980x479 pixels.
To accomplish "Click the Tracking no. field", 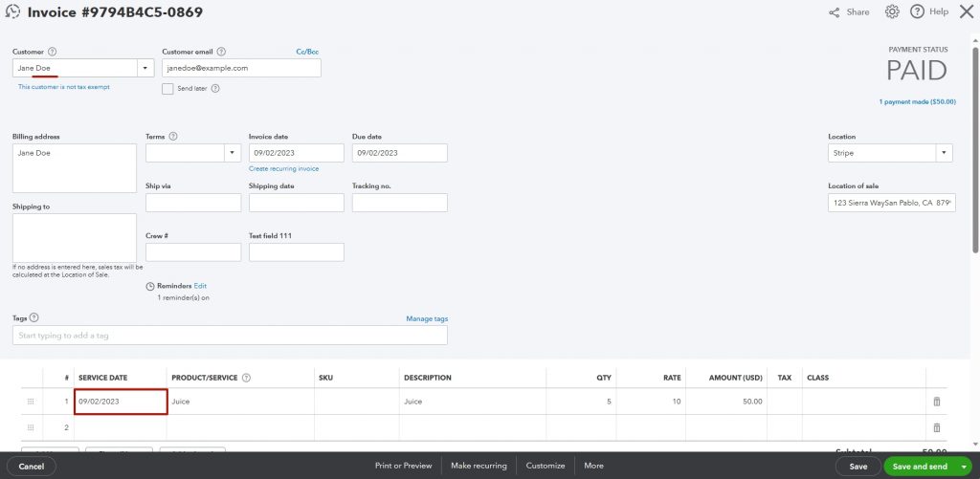I will click(x=399, y=203).
